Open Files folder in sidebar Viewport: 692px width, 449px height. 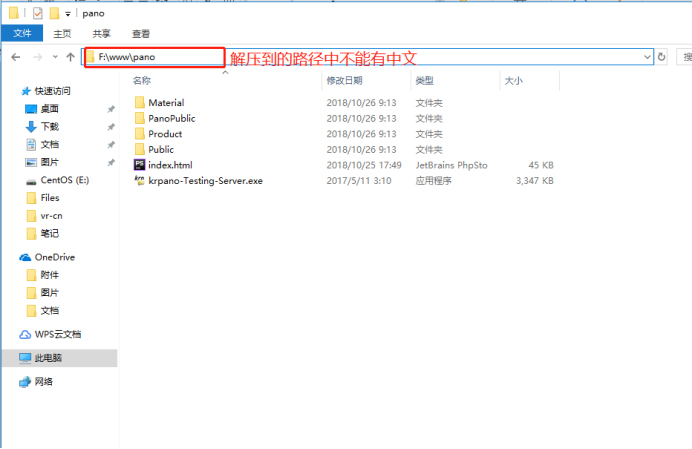click(49, 198)
